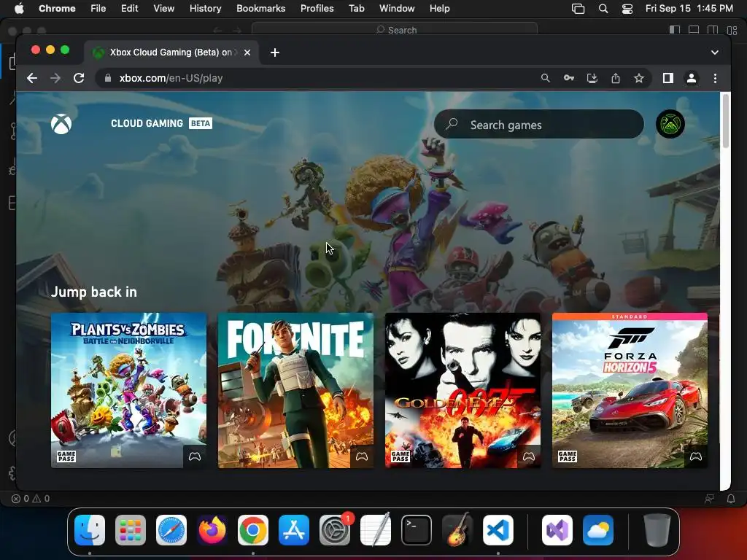The image size is (747, 560).
Task: Open the Tab menu
Action: (x=356, y=9)
